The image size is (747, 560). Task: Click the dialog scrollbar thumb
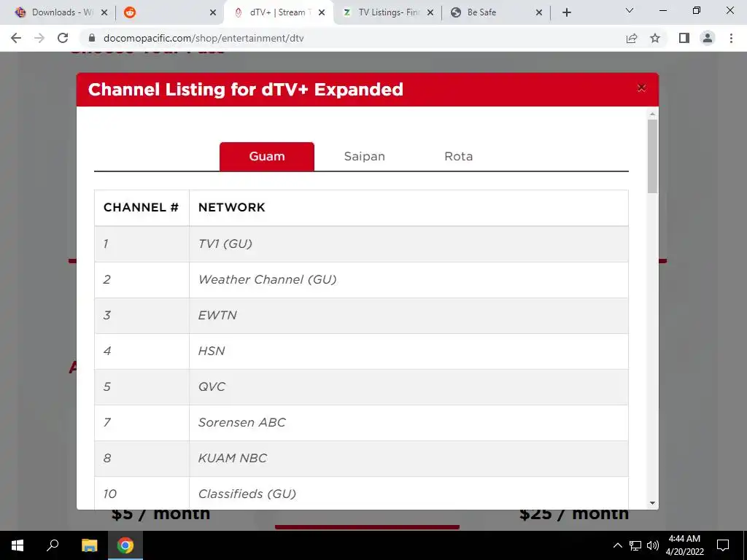(x=652, y=156)
